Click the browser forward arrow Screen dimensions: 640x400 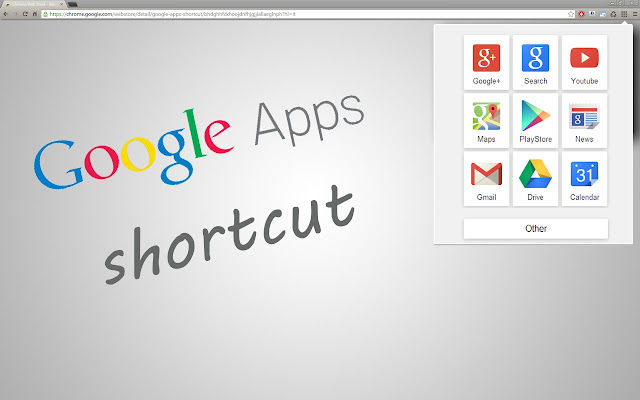pyautogui.click(x=16, y=14)
